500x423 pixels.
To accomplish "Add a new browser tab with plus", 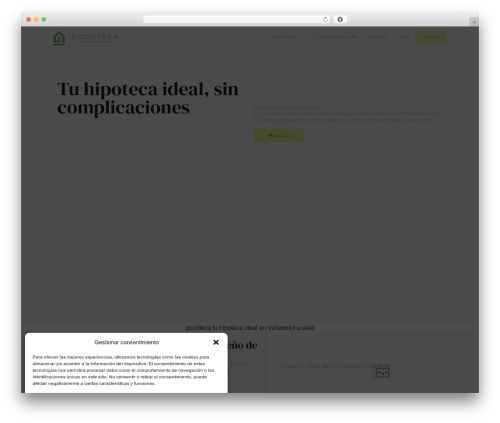I will 474,22.
